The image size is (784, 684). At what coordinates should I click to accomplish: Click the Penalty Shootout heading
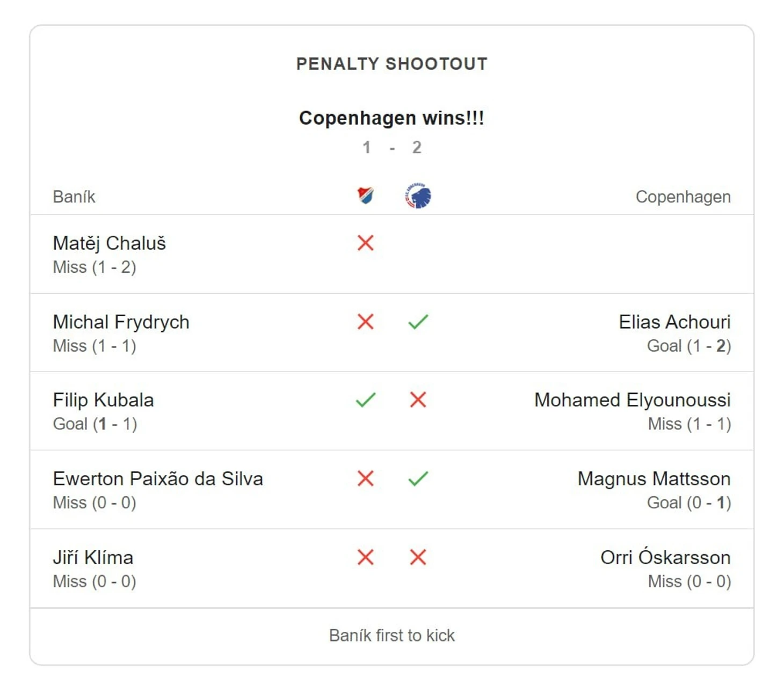(x=392, y=64)
